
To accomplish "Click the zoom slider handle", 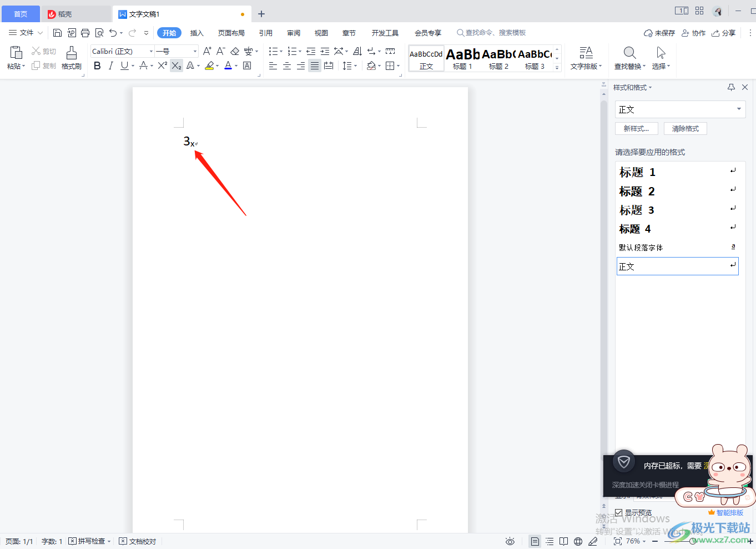I will 692,541.
